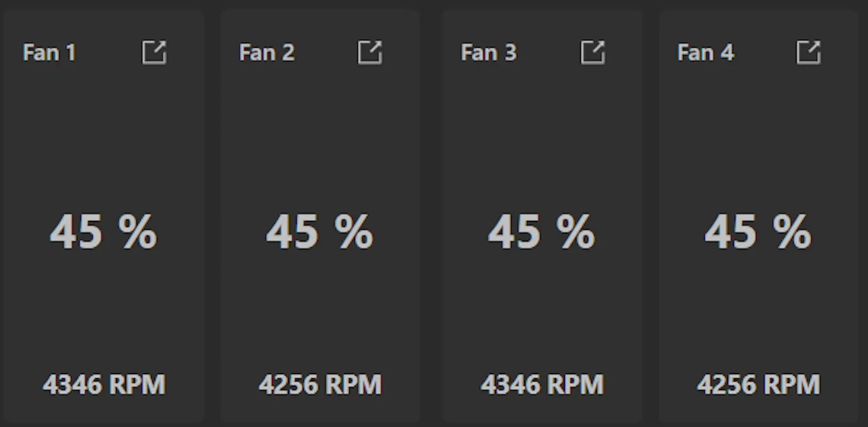Click Fan 3's 45 % speed value
The image size is (868, 427).
coord(542,232)
